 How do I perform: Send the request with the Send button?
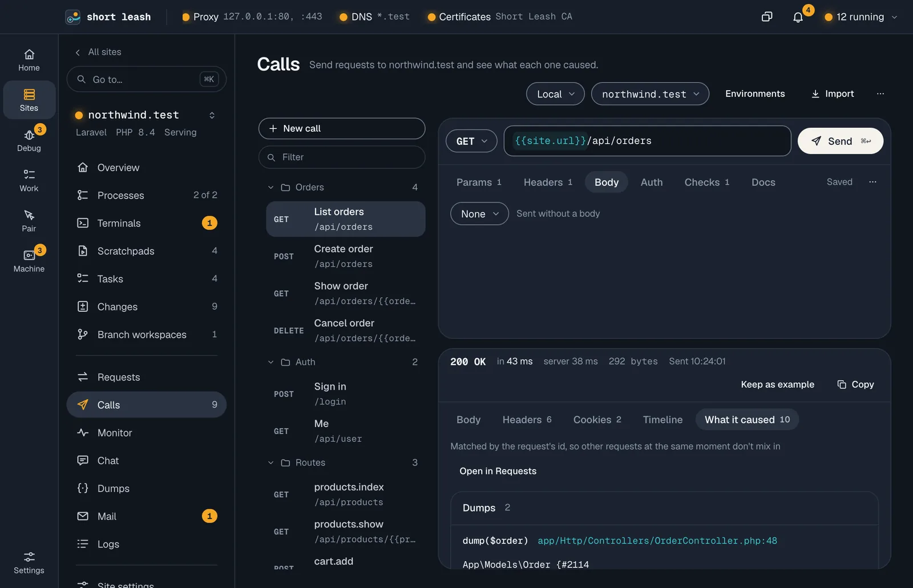841,141
